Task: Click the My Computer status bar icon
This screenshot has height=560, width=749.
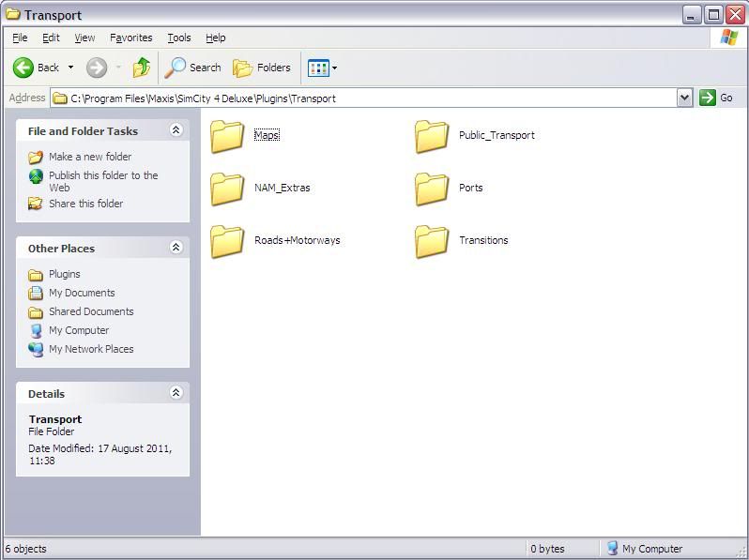Action: click(612, 548)
